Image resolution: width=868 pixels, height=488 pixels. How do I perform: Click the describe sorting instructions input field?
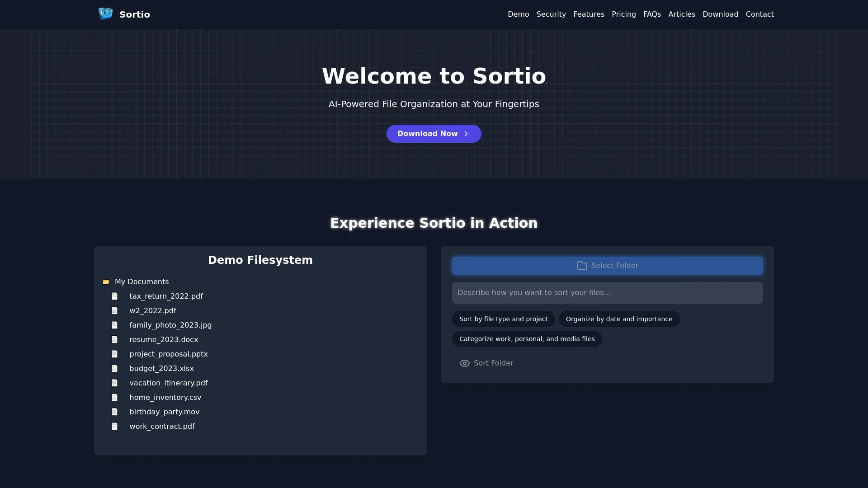coord(608,292)
